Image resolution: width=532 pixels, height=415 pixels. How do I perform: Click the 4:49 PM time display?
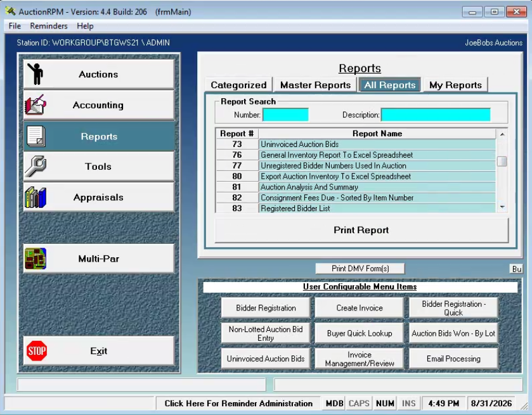click(x=443, y=404)
